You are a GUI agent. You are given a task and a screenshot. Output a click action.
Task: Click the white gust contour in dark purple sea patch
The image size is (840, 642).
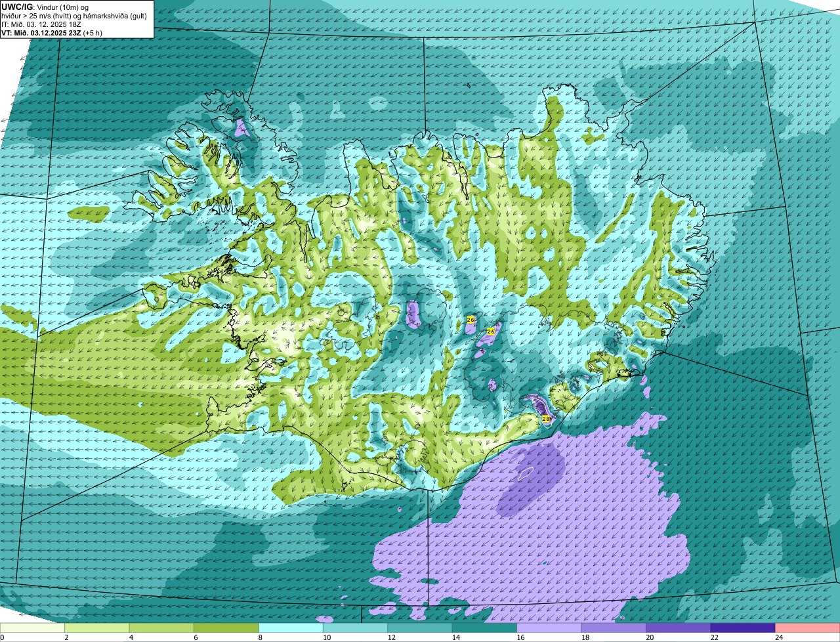click(x=526, y=473)
